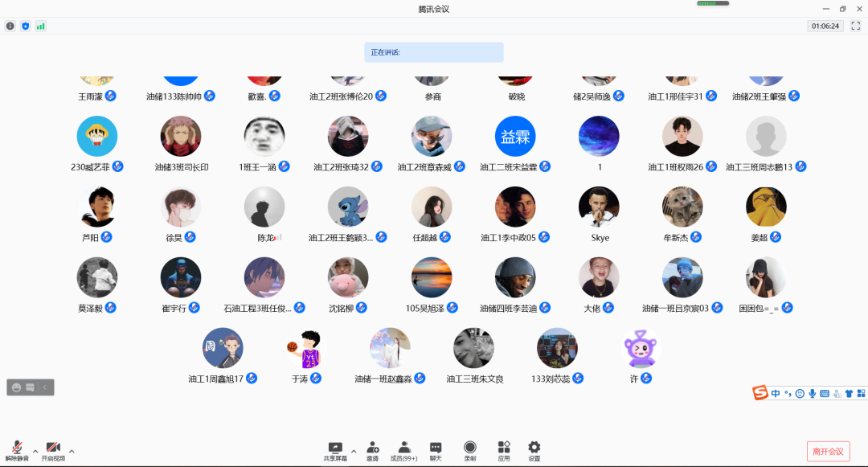Open the Members (成员) list
Viewport: 868px width, 467px height.
403,451
